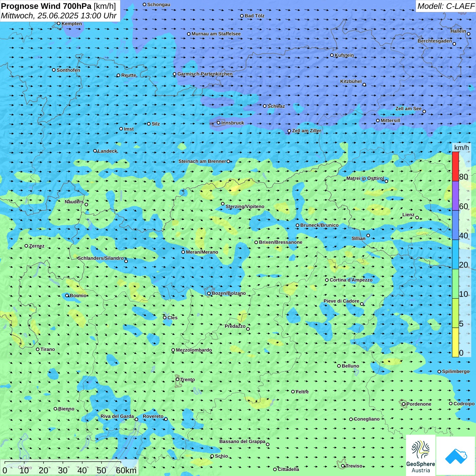Click the title 'Prognose Wind 700hPa [km/h]'

pos(59,6)
